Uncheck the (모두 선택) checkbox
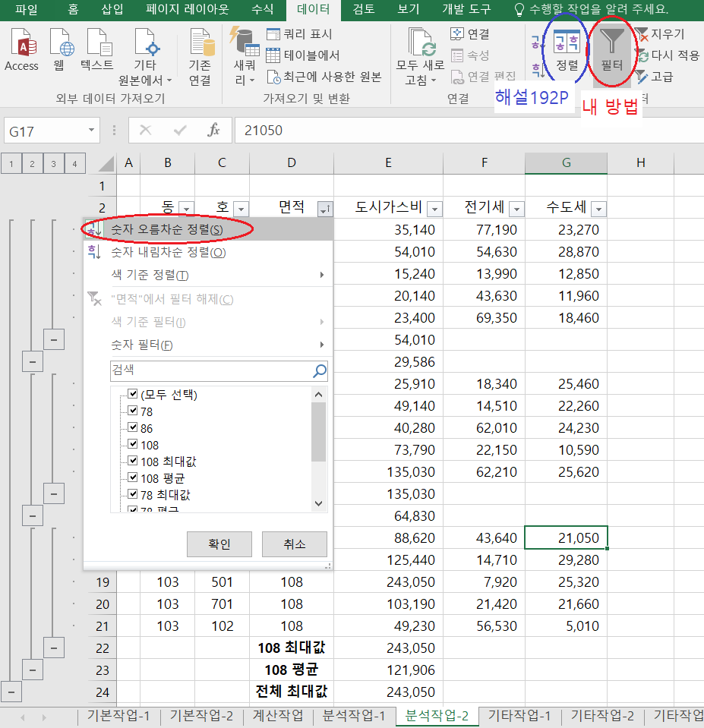This screenshot has height=728, width=704. (133, 395)
